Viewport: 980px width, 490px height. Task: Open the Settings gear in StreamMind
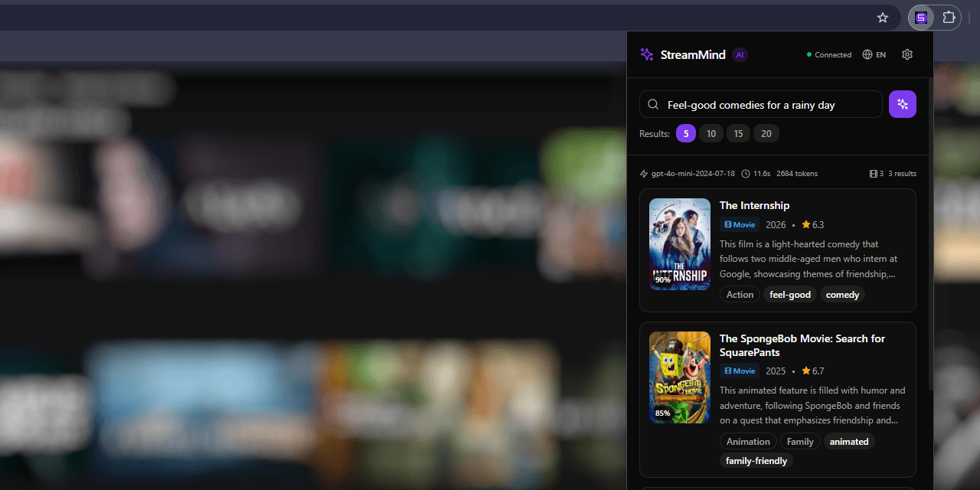tap(907, 54)
